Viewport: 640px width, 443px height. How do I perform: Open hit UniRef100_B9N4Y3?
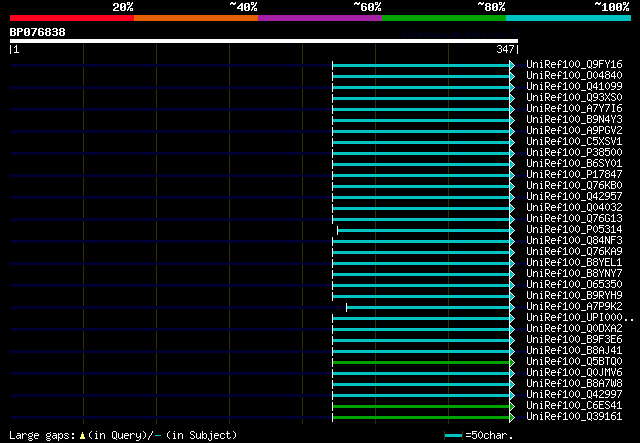[574, 119]
